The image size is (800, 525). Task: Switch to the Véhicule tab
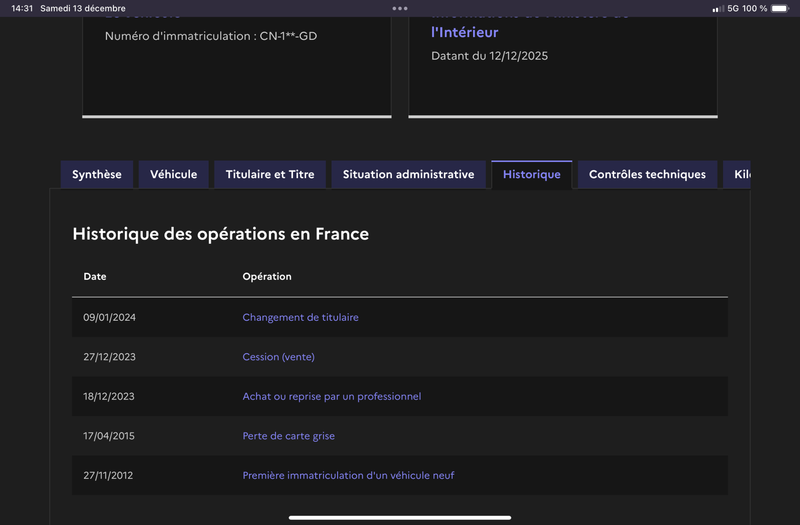[x=174, y=174]
